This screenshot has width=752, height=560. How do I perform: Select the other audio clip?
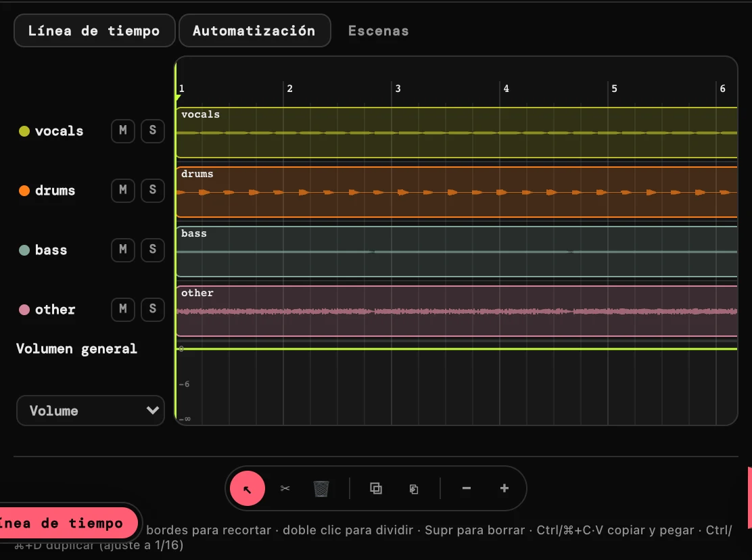pos(456,311)
